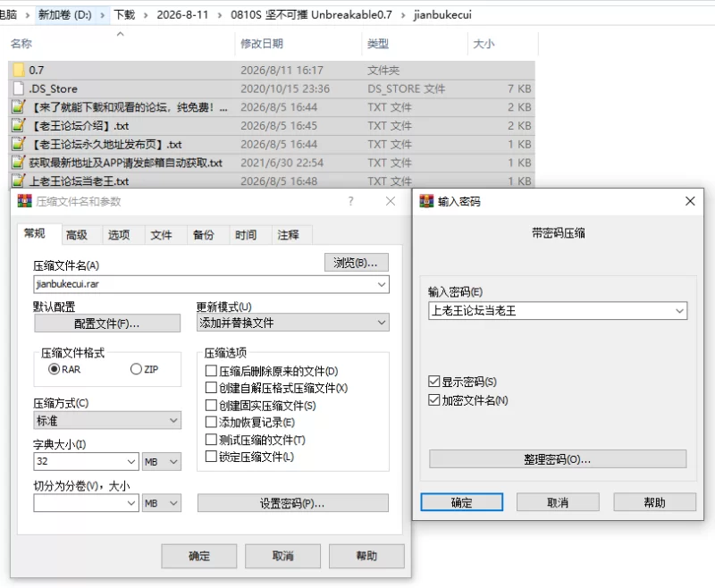This screenshot has width=715, height=588.
Task: Click 取消 in 输入密码 dialog
Action: coord(558,502)
